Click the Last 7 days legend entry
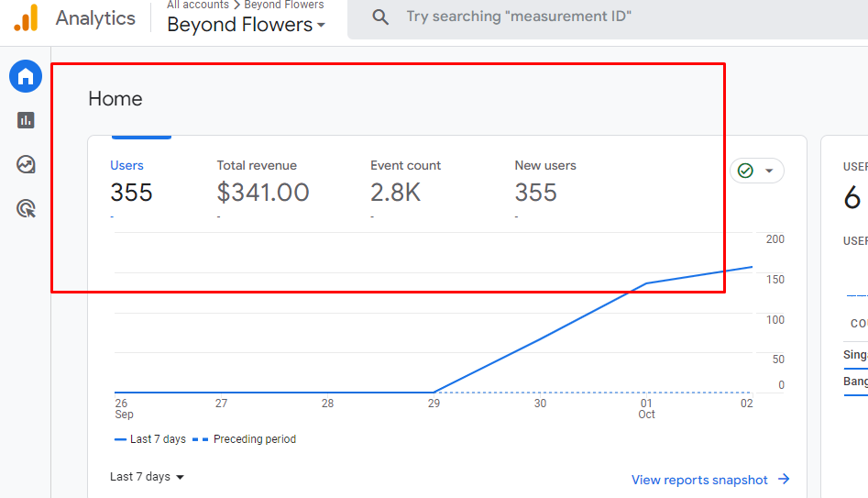 [x=150, y=439]
